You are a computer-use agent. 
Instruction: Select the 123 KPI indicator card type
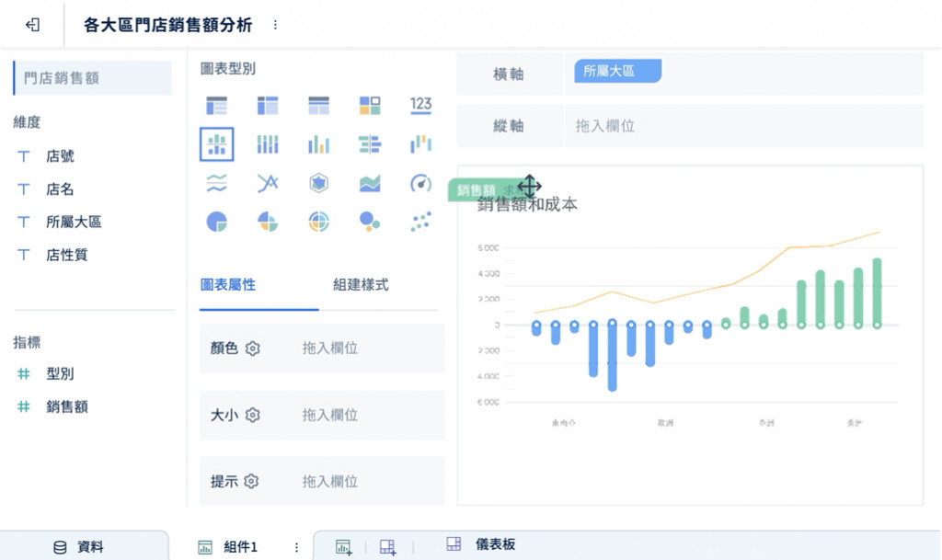420,106
